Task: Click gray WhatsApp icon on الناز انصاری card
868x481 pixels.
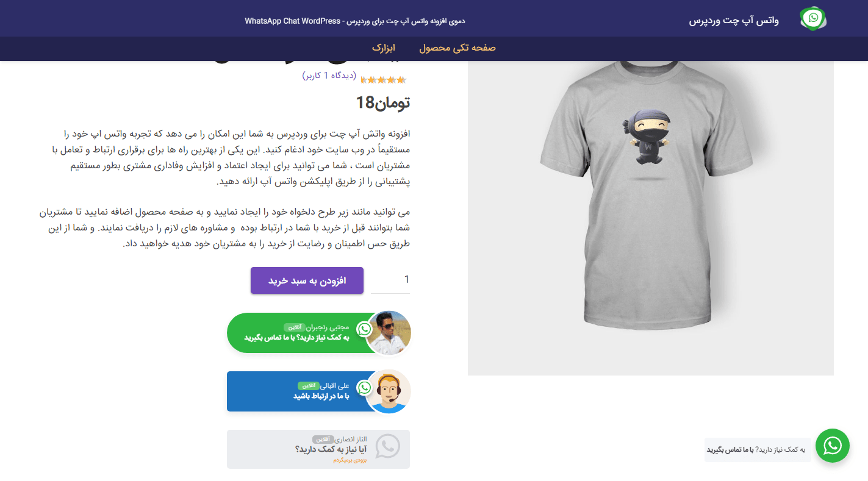Action: (387, 446)
